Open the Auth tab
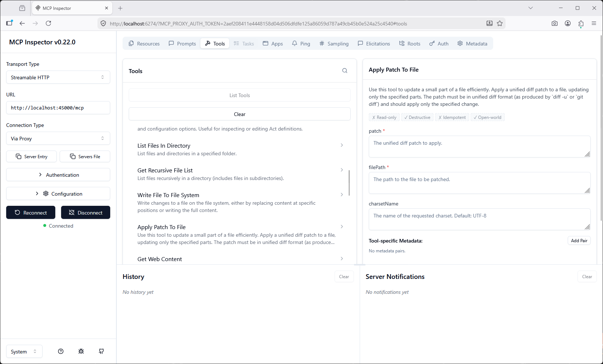Screen dimensions: 603x364 coord(439,44)
